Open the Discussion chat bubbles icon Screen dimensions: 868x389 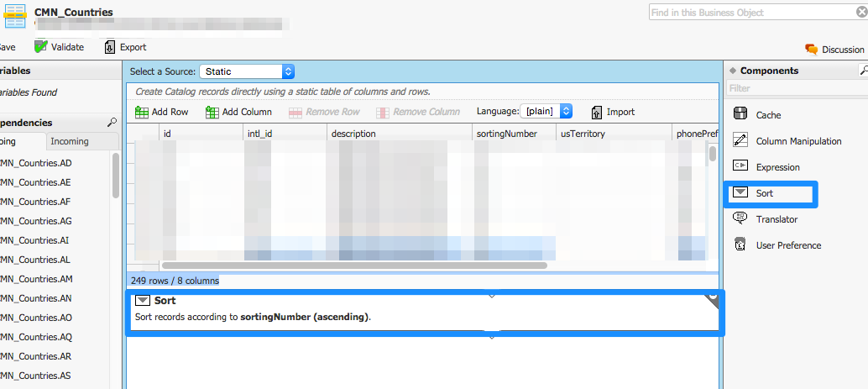[x=812, y=50]
